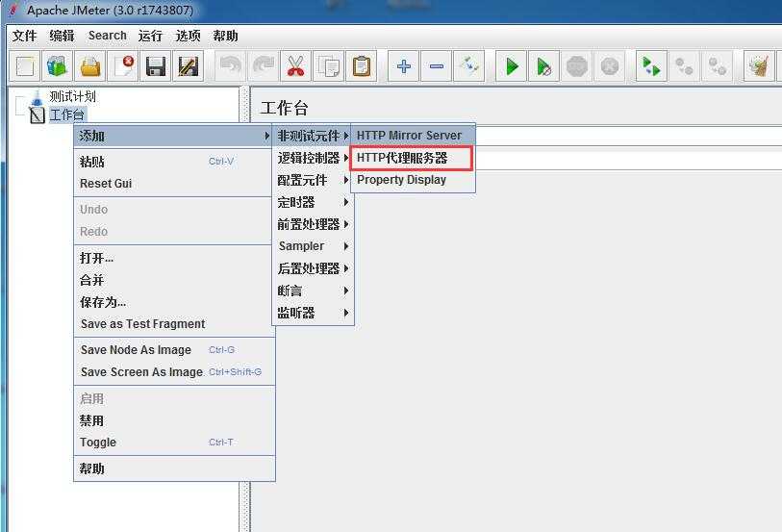The image size is (782, 532).
Task: Click the Toggle enable/disable arrows icon
Action: tap(468, 65)
